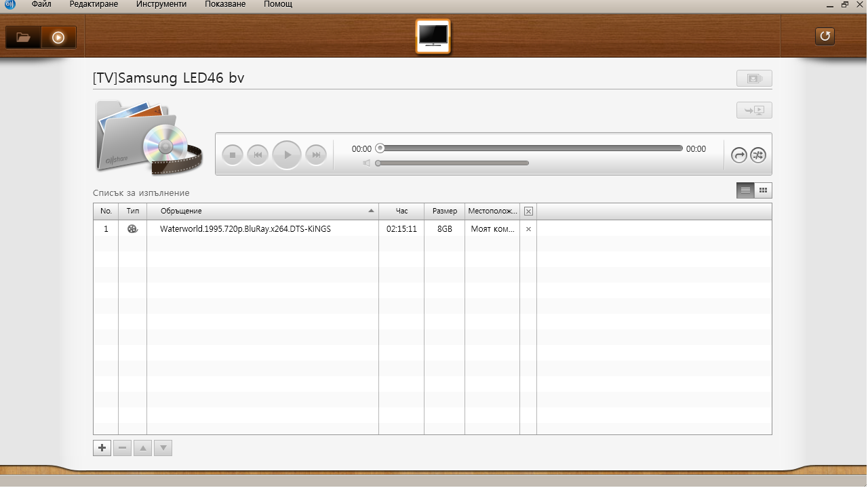The image size is (868, 488).
Task: Remove item with minus button
Action: (x=122, y=448)
